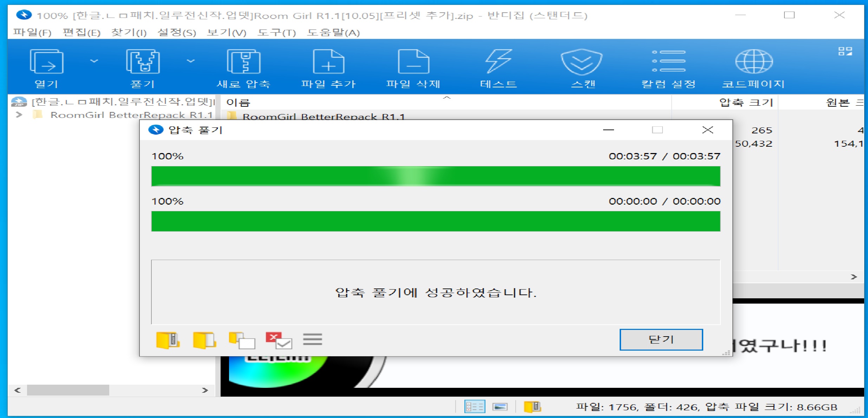
Task: Open the 도구(T) menu
Action: pyautogui.click(x=276, y=33)
